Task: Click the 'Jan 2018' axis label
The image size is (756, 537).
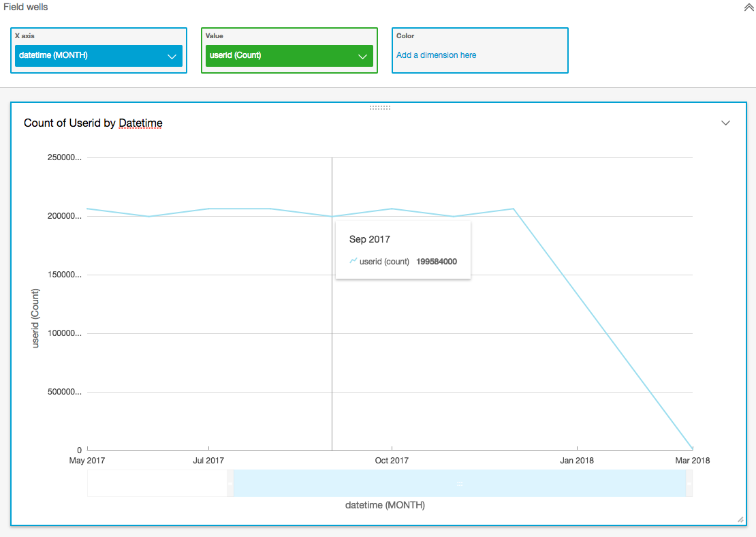Action: click(577, 460)
